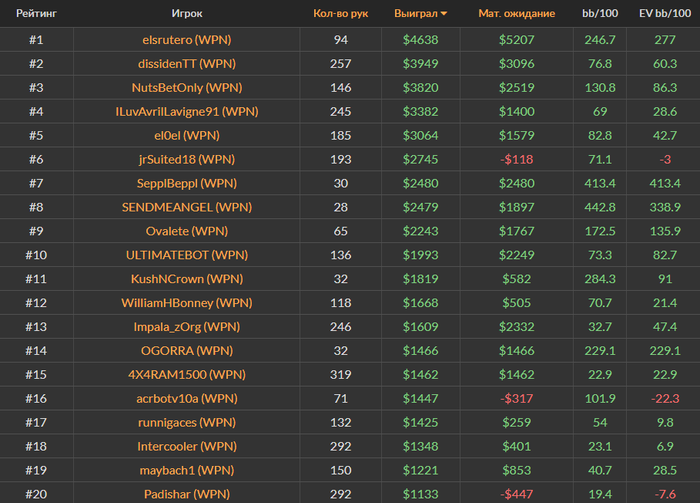Open player ULTIMATEBOT (WPN)
Viewport: 700px width, 503px height.
(187, 255)
